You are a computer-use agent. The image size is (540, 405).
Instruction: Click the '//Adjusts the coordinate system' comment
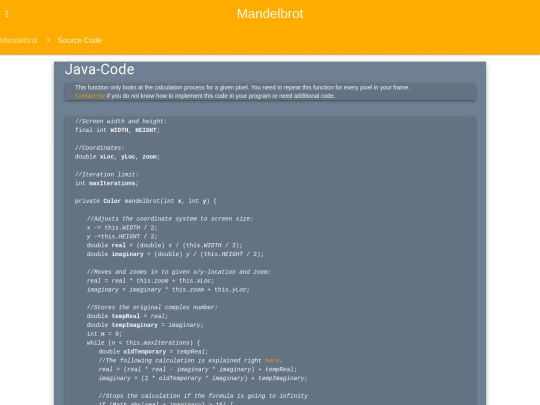point(170,219)
